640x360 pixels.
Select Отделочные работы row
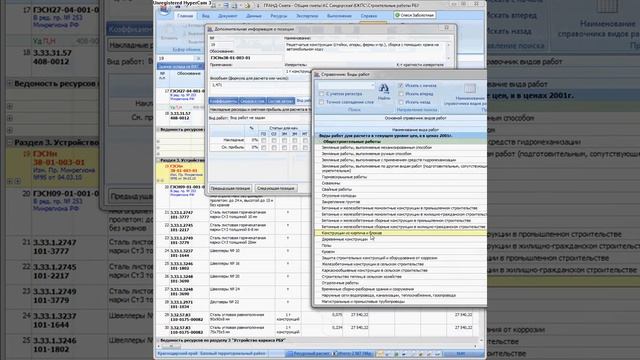(x=340, y=283)
